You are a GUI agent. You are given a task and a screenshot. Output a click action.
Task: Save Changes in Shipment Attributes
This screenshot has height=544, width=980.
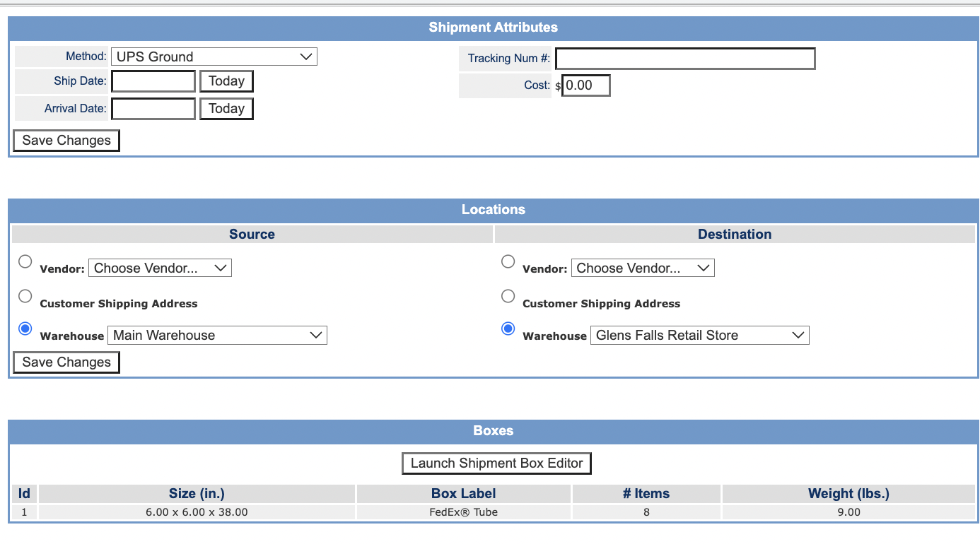click(66, 141)
